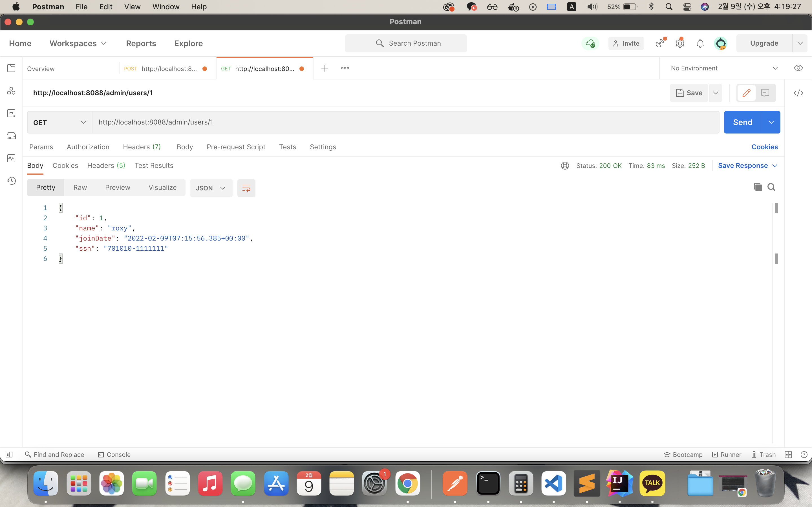Open the notifications bell
The height and width of the screenshot is (507, 812).
pos(700,43)
